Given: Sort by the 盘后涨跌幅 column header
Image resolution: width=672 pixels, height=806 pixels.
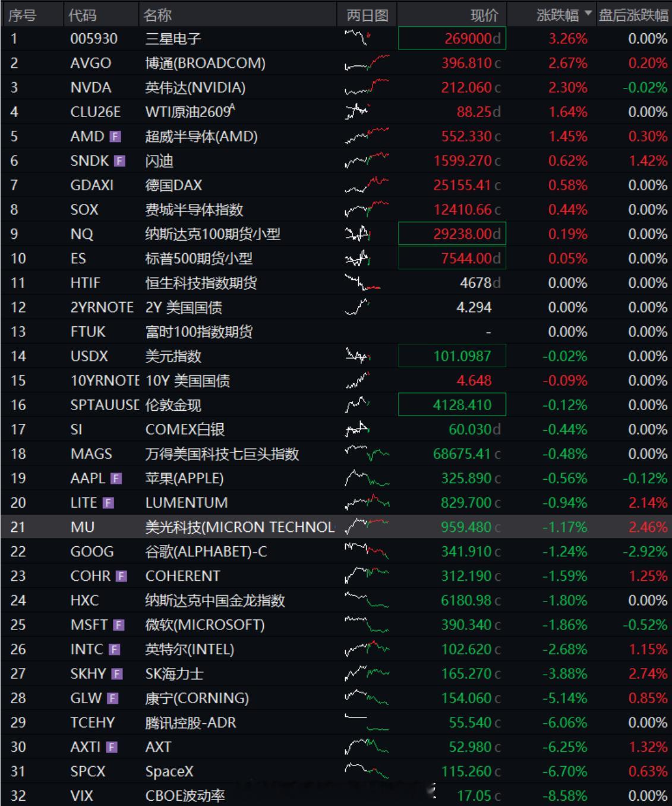Looking at the screenshot, I should point(633,15).
